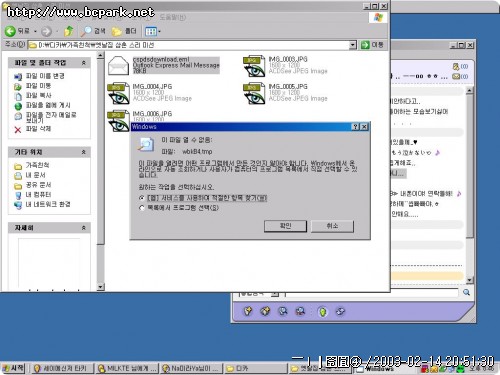Confirm the dialog with 확인 button
500x375 pixels.
click(x=285, y=226)
